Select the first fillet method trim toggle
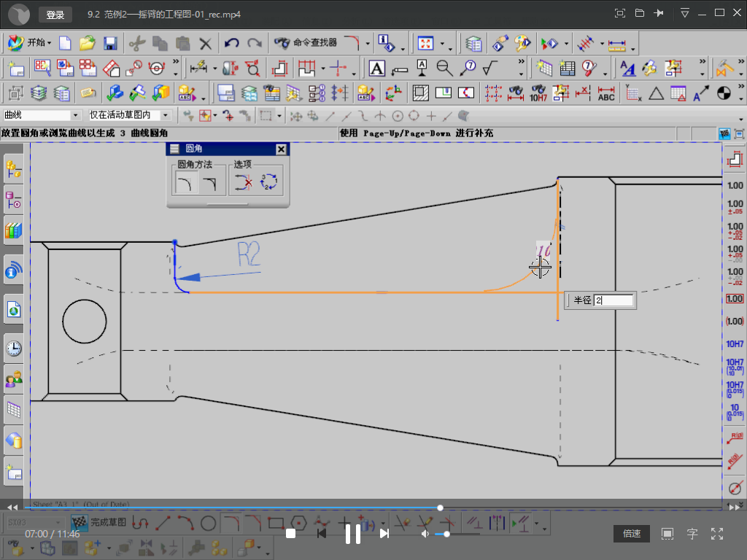The image size is (747, 560). pyautogui.click(x=185, y=182)
